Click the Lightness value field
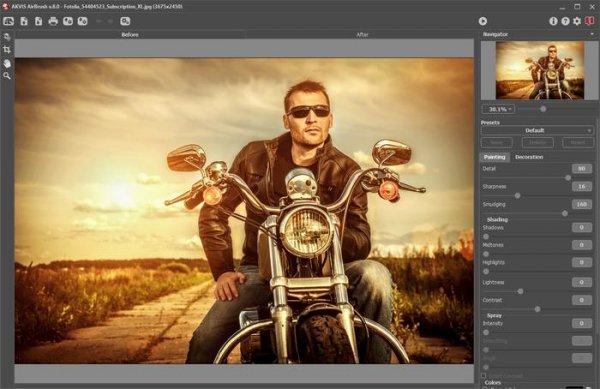600x389 pixels. (582, 282)
